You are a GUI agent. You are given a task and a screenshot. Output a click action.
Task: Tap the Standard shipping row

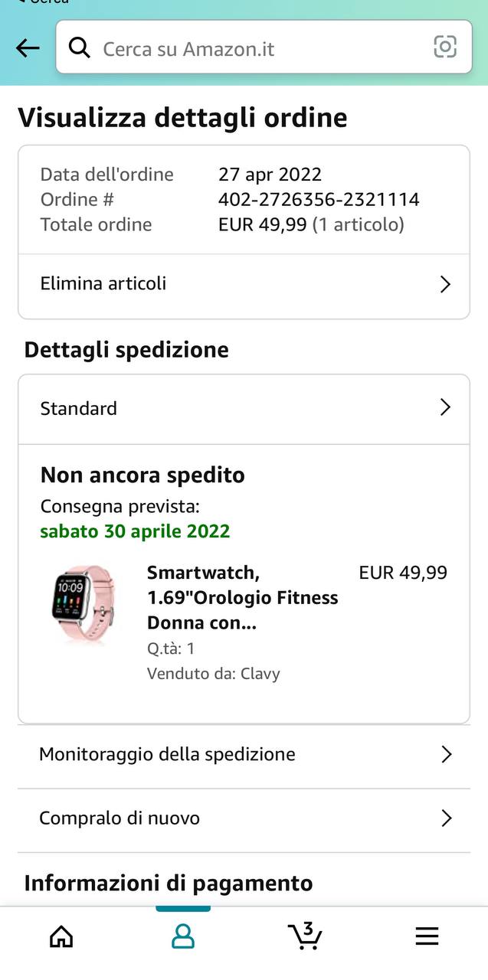click(79, 408)
